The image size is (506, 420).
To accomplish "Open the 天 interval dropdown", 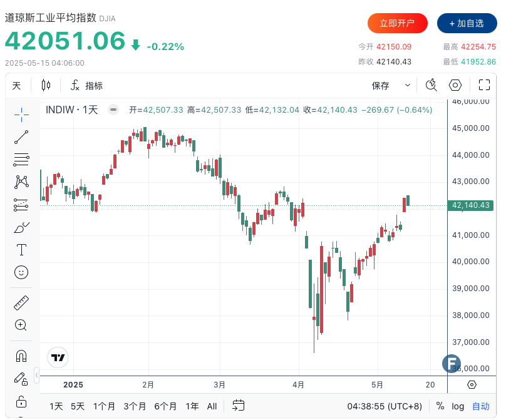I will click(16, 86).
